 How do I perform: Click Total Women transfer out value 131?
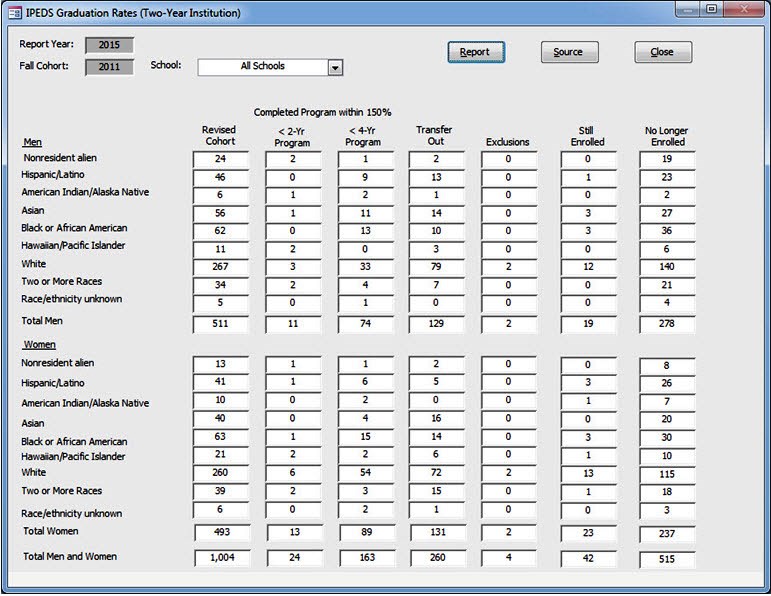[x=438, y=532]
